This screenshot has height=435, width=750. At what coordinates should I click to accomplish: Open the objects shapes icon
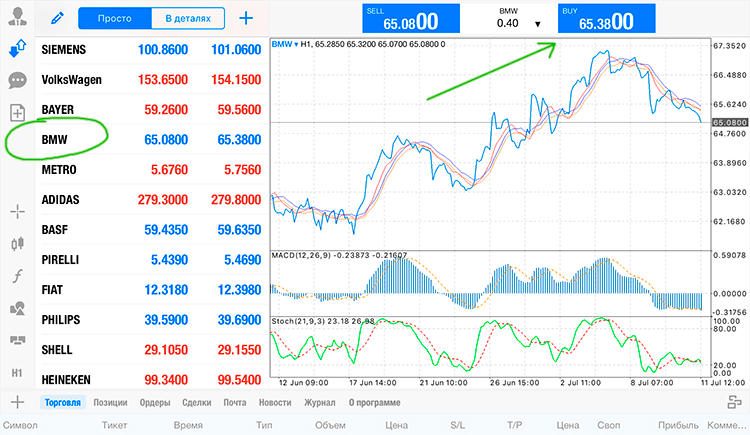click(18, 308)
